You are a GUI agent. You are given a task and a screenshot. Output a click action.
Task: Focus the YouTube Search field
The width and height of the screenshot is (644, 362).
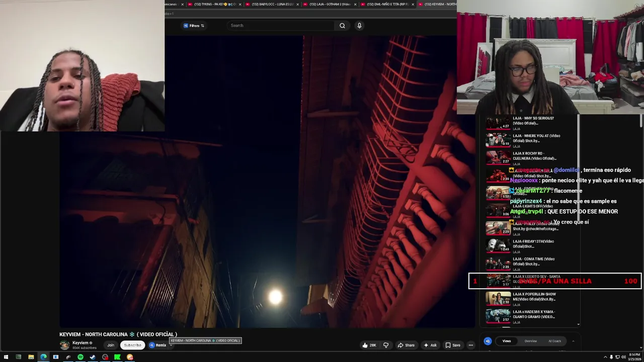281,26
